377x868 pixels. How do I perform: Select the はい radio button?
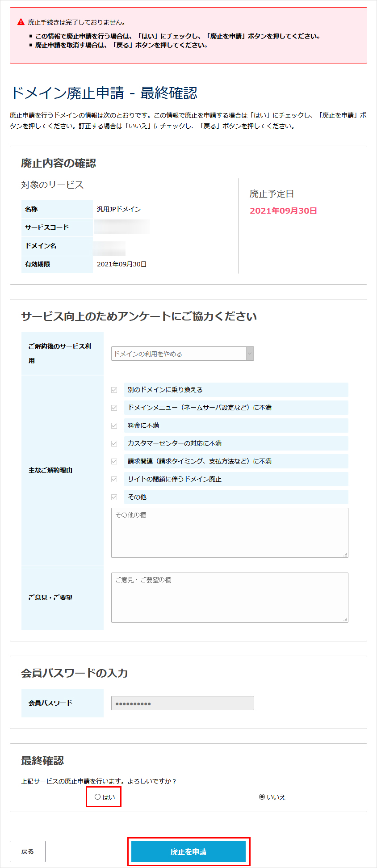click(98, 797)
